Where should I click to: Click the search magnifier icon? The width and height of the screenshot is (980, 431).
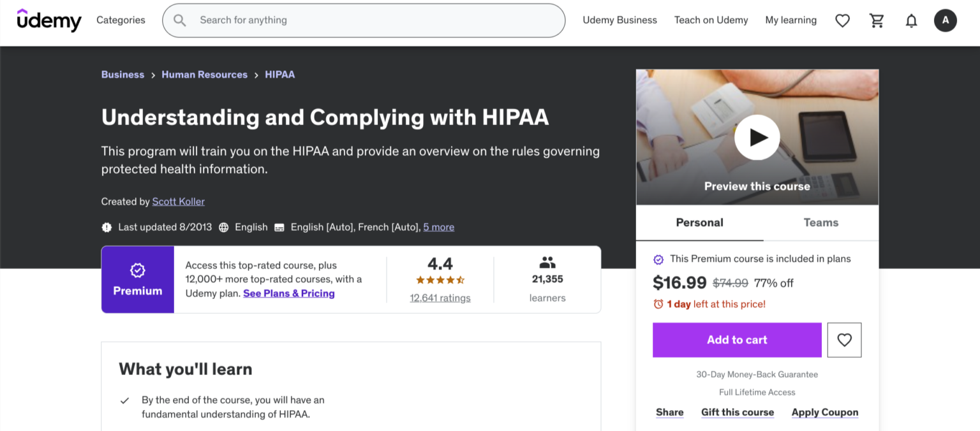click(x=179, y=20)
